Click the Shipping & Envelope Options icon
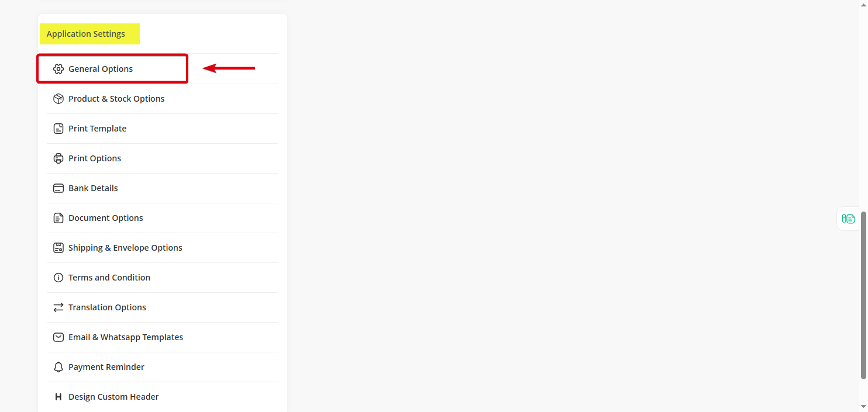Screen dimensions: 868x412 (58, 248)
